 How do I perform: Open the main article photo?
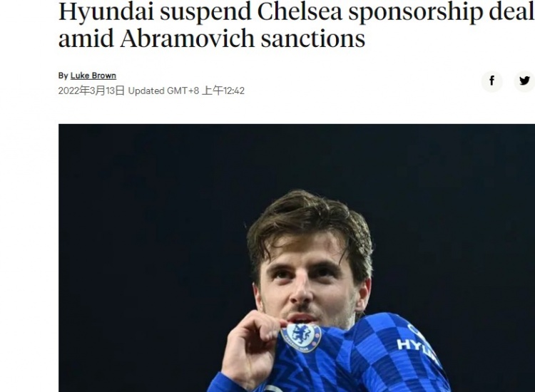297,258
